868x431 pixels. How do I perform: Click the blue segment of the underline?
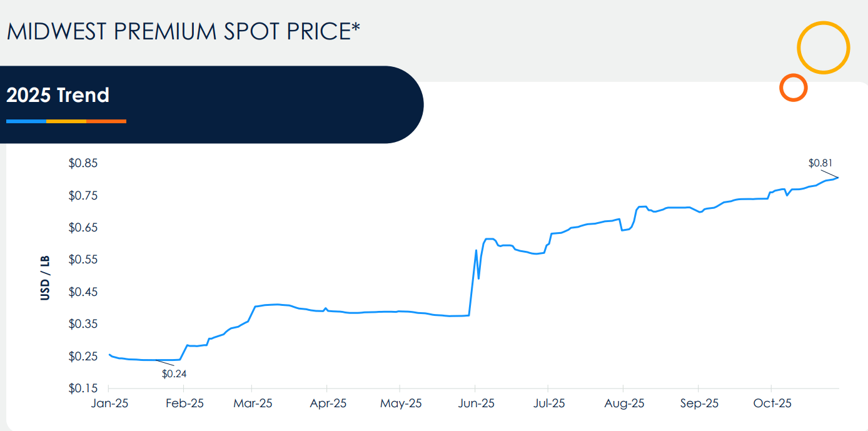point(26,121)
